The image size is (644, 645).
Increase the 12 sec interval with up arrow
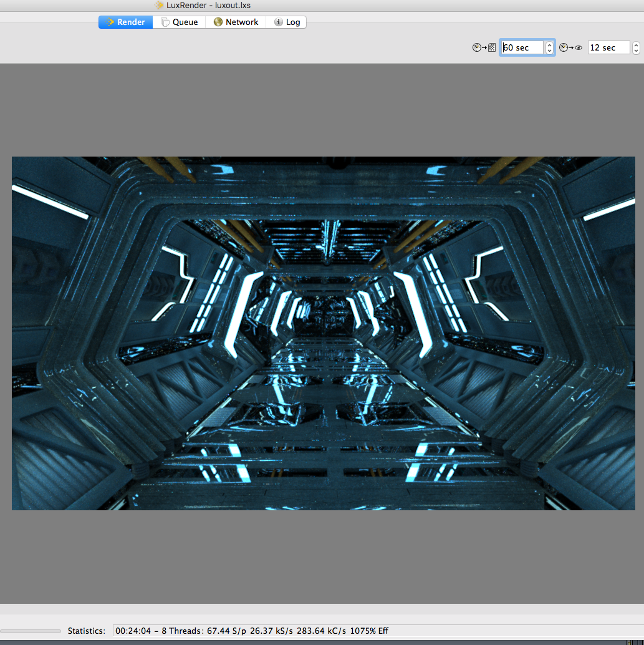(x=636, y=44)
